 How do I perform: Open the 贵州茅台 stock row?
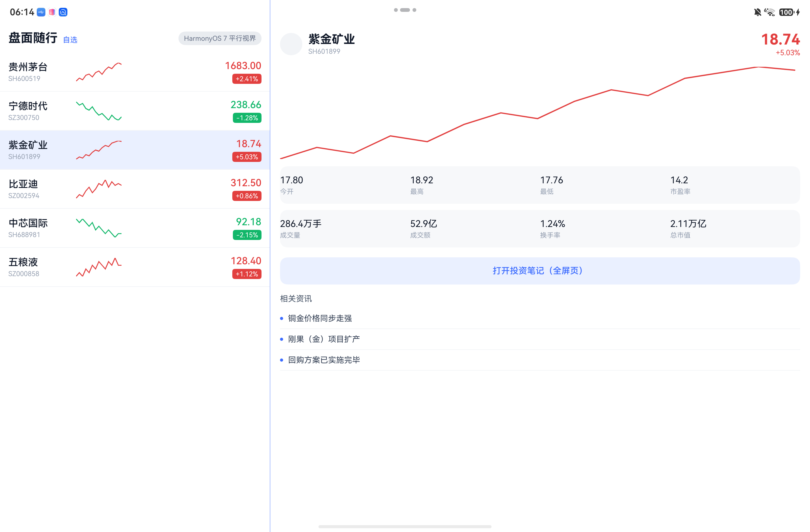(135, 72)
